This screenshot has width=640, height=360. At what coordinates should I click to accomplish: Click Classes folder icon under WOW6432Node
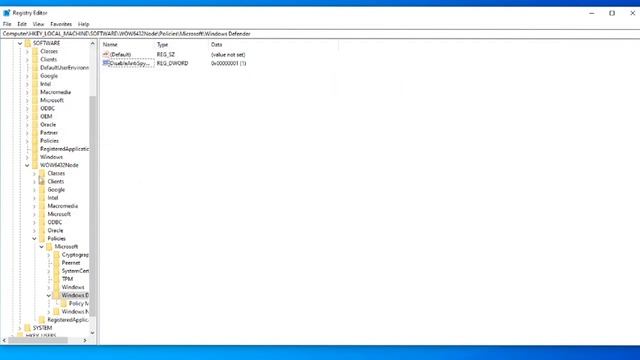[x=42, y=173]
